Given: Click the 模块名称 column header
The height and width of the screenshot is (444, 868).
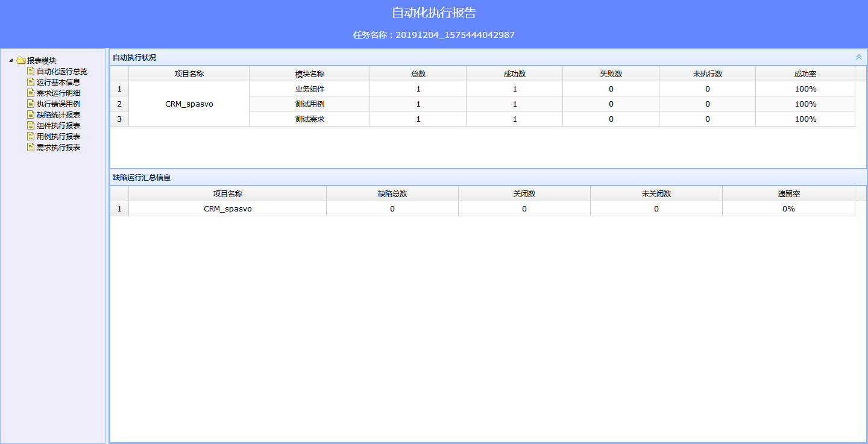Looking at the screenshot, I should point(309,73).
